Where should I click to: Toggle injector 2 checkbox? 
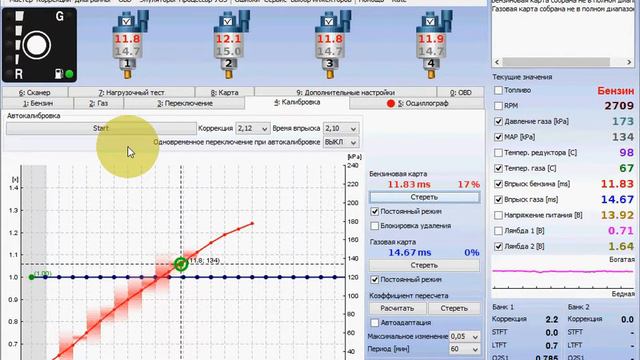228,21
